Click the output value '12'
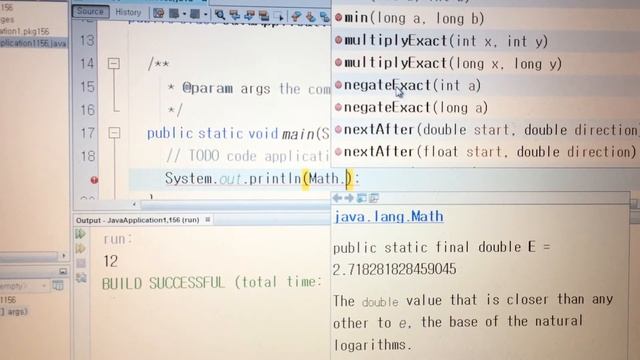 tap(111, 261)
